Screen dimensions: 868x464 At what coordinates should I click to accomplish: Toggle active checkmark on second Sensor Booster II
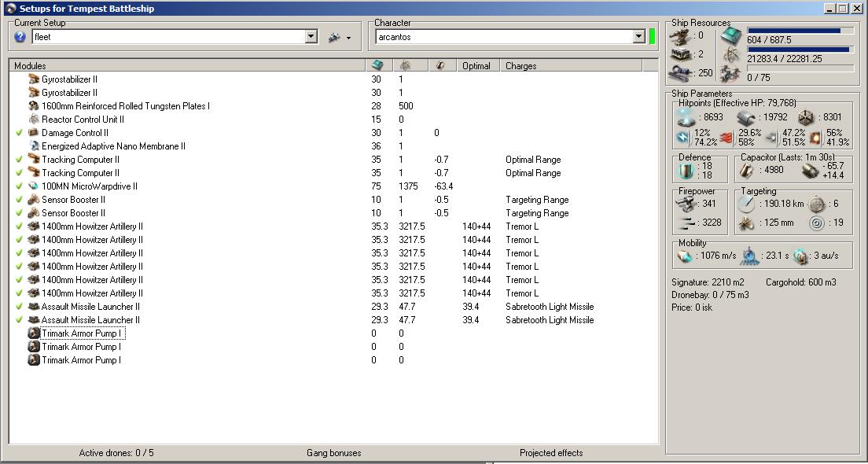20,212
